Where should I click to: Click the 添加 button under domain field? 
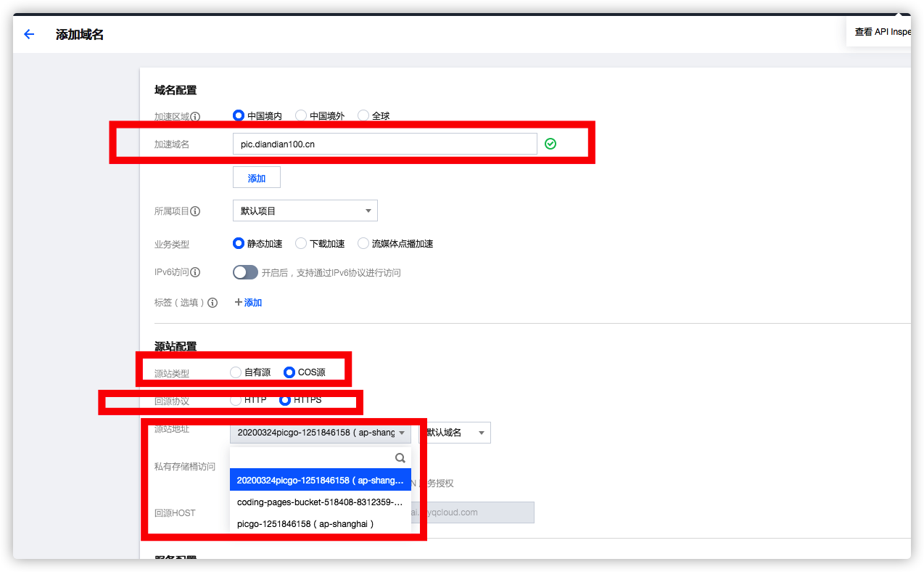point(256,178)
